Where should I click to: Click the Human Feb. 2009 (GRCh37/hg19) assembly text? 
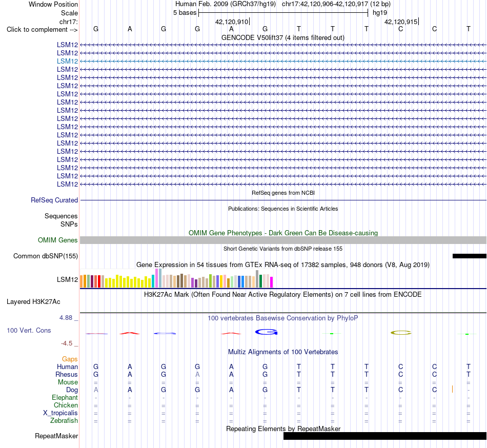[x=226, y=4]
